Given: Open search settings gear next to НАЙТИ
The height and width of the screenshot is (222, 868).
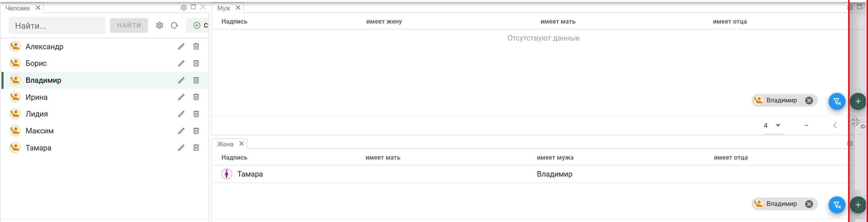Looking at the screenshot, I should pos(160,25).
